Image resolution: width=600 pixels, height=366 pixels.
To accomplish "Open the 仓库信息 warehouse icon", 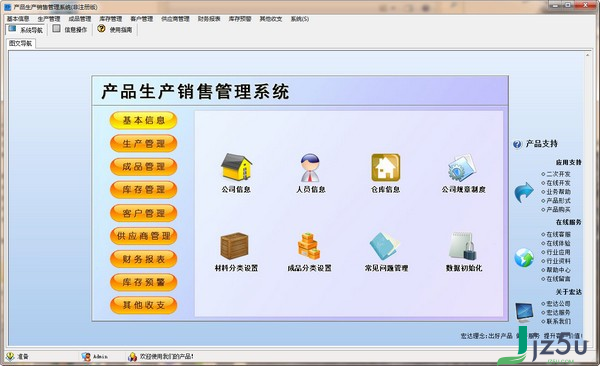I will [386, 167].
